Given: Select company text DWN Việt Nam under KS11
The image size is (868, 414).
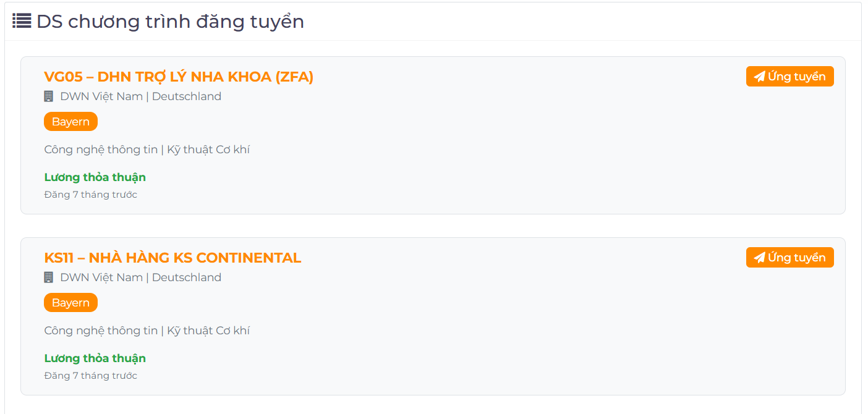Looking at the screenshot, I should coord(101,277).
